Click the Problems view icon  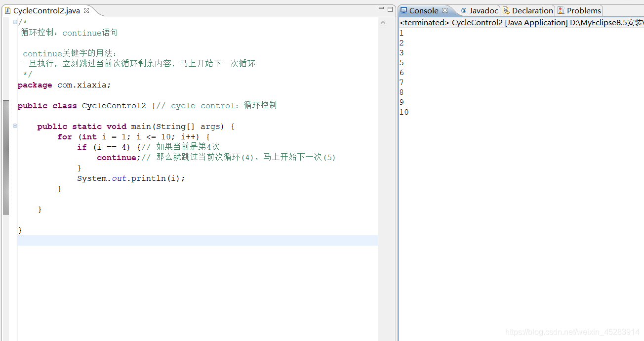(x=561, y=10)
